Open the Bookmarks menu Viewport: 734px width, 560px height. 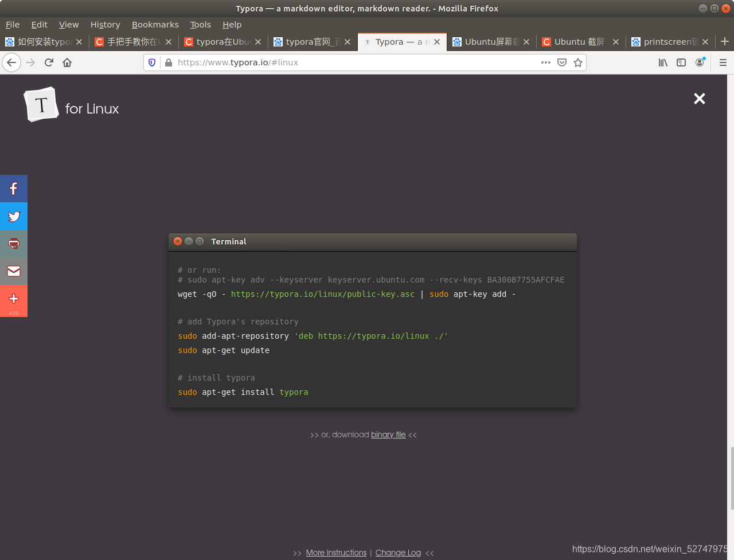[155, 25]
